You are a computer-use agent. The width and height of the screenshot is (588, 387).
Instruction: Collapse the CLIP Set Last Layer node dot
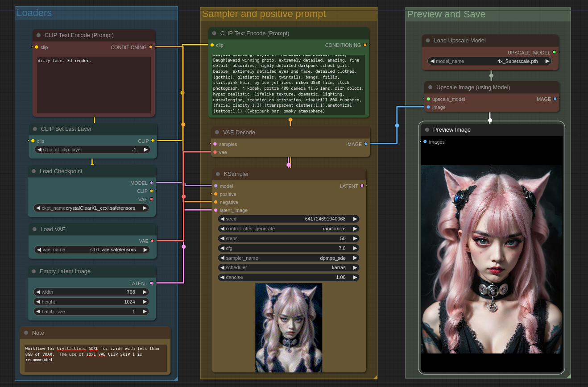(x=35, y=129)
